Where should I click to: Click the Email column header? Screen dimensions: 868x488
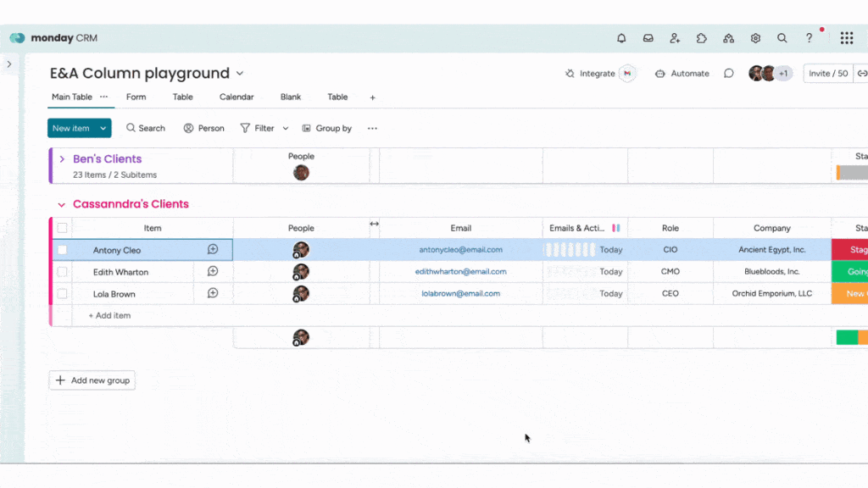pos(460,228)
